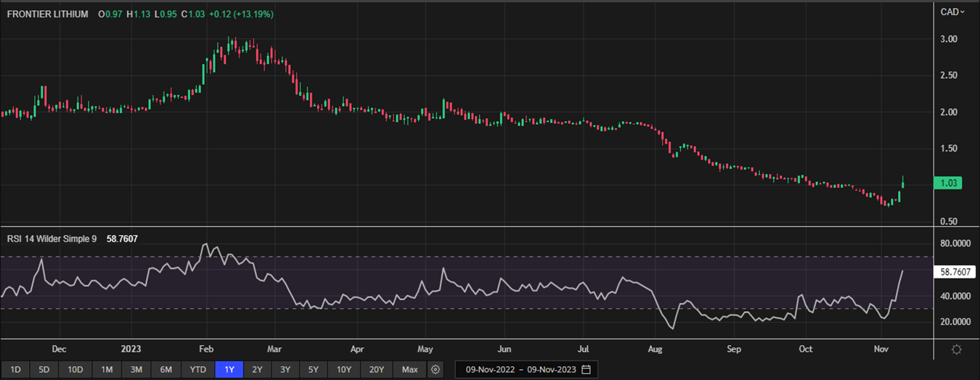
Task: Open custom range settings gear beside Max
Action: [x=435, y=370]
